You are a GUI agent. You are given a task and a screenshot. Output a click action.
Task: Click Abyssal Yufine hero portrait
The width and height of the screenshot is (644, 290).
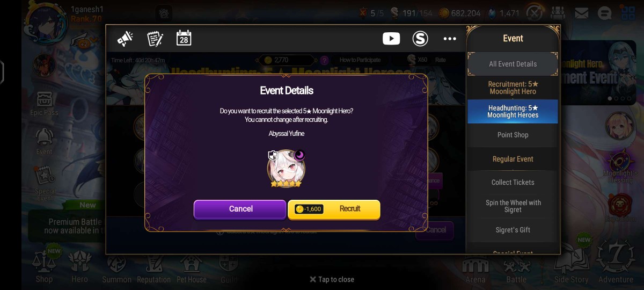coord(286,169)
